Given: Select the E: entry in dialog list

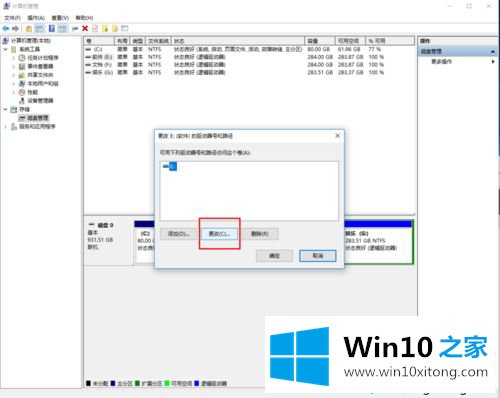Looking at the screenshot, I should pos(170,166).
